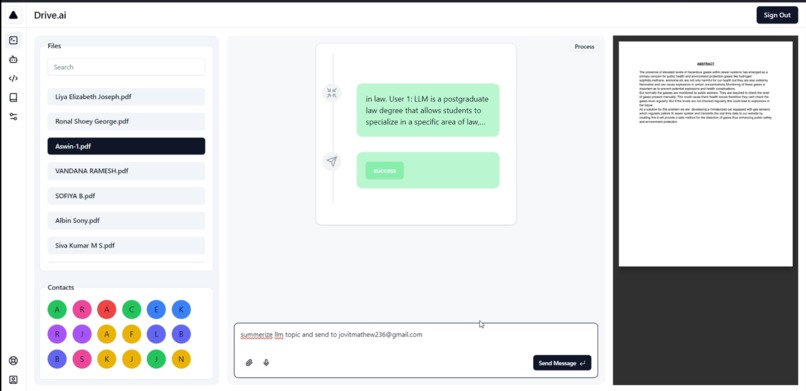Open the code brackets sidebar icon
The height and width of the screenshot is (391, 806).
[x=13, y=78]
